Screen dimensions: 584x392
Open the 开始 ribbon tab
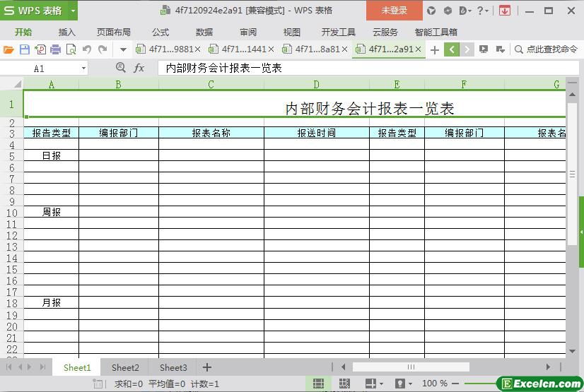point(23,32)
